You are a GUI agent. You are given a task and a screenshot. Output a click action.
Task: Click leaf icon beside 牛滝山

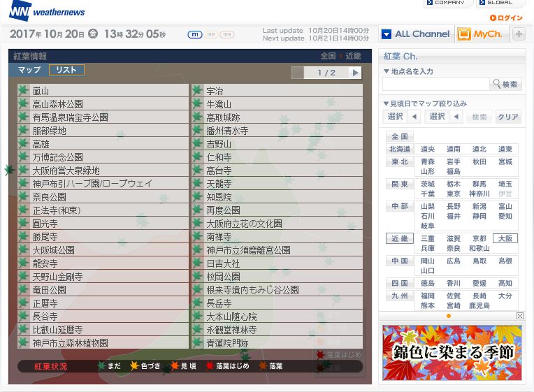pyautogui.click(x=198, y=103)
